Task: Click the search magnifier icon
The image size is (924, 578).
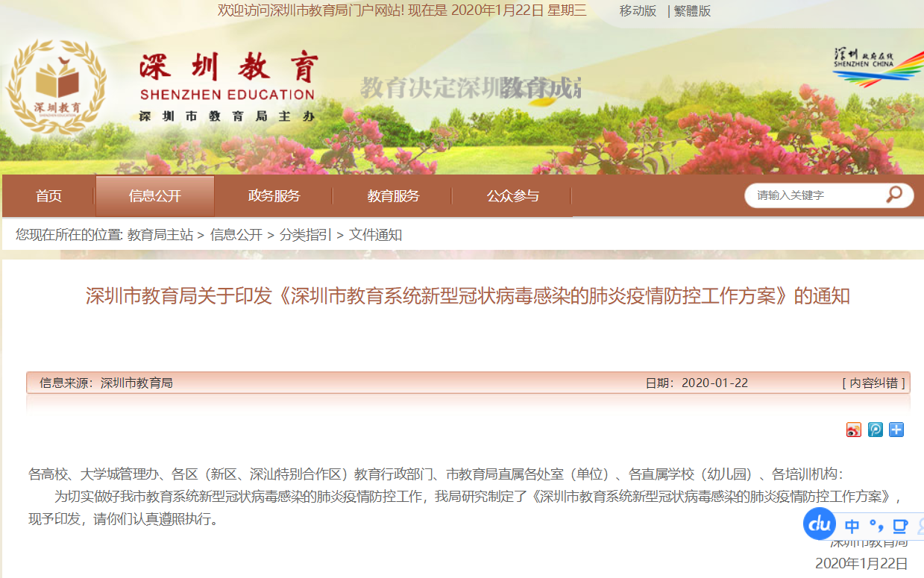Action: (x=893, y=195)
